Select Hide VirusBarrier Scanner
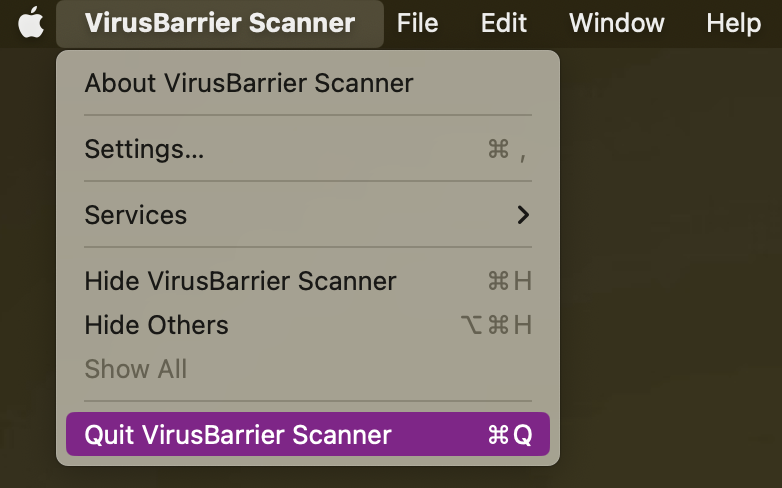 click(308, 281)
